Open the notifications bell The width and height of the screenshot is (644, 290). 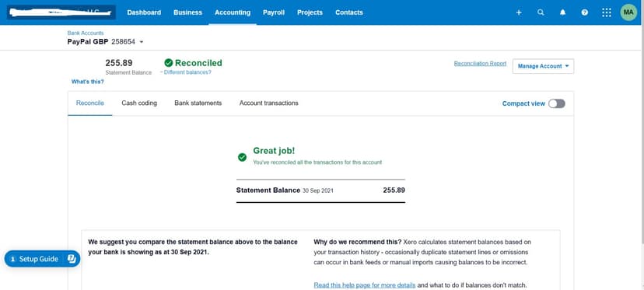click(562, 12)
